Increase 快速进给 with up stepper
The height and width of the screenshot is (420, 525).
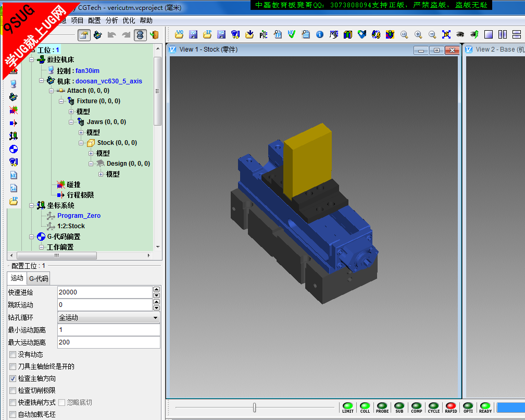click(x=156, y=289)
